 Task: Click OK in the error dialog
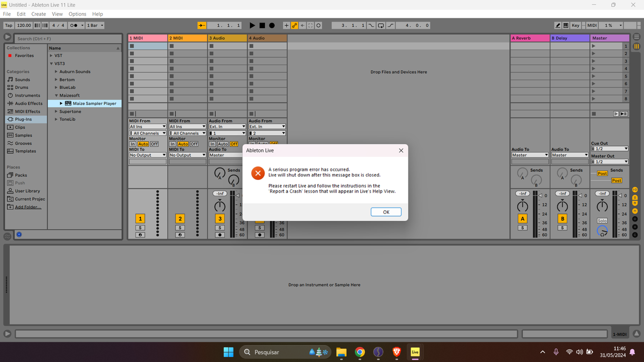(386, 212)
